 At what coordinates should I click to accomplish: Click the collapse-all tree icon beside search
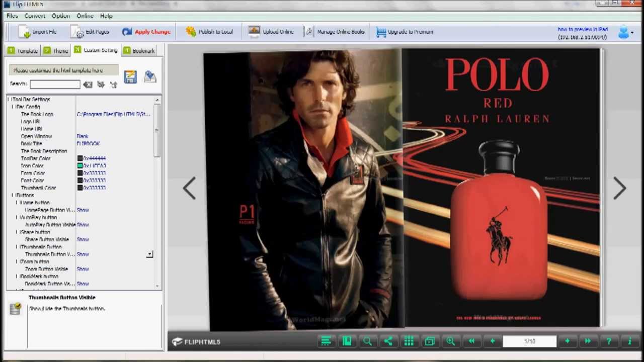coord(114,84)
